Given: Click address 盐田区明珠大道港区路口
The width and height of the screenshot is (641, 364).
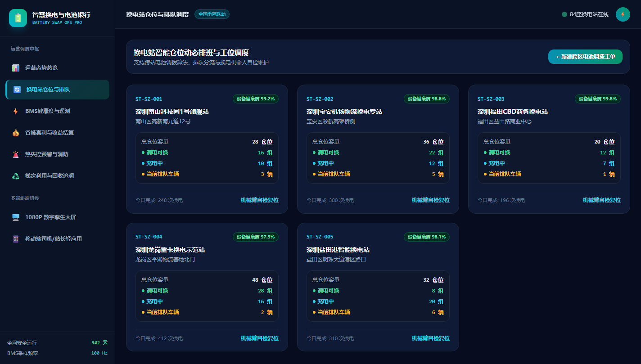Looking at the screenshot, I should 336,260.
